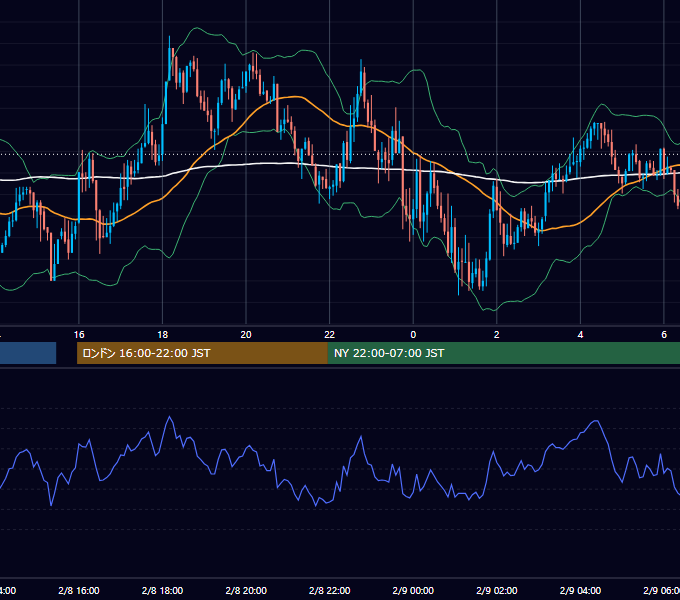Click hour label 16 on upper axis
The image size is (680, 600).
tap(79, 335)
